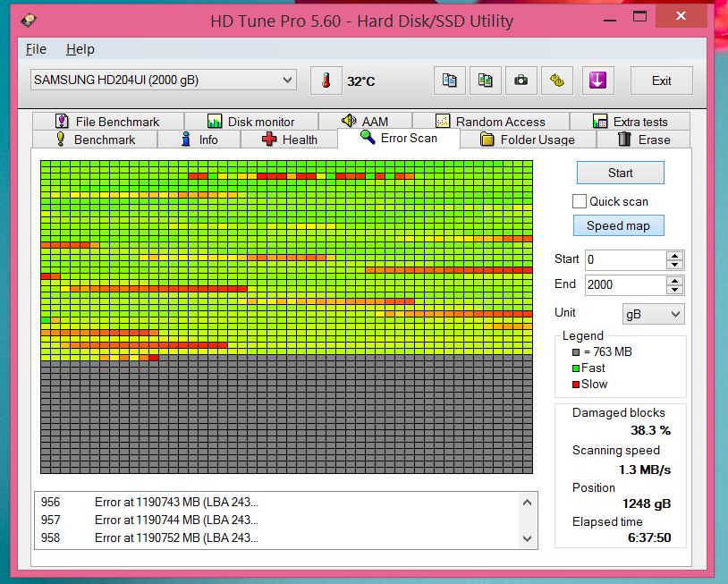Go to the Random Access tab
The height and width of the screenshot is (584, 728).
(x=491, y=122)
